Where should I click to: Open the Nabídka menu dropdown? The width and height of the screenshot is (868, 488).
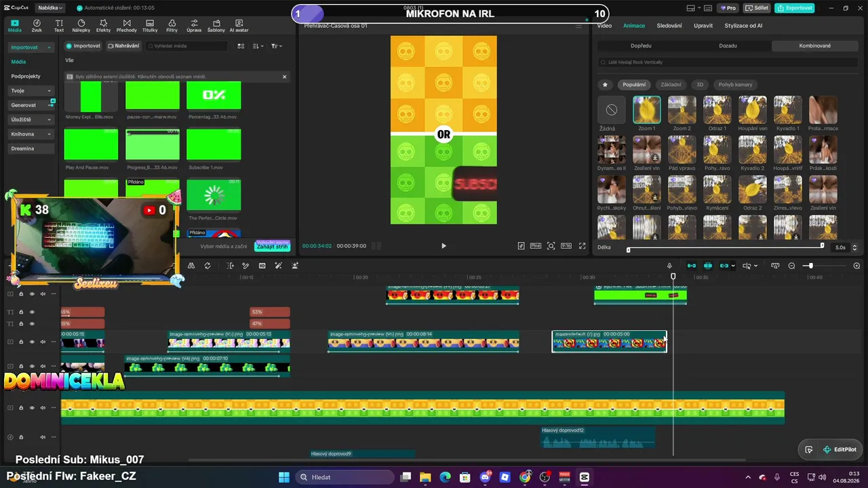(50, 8)
